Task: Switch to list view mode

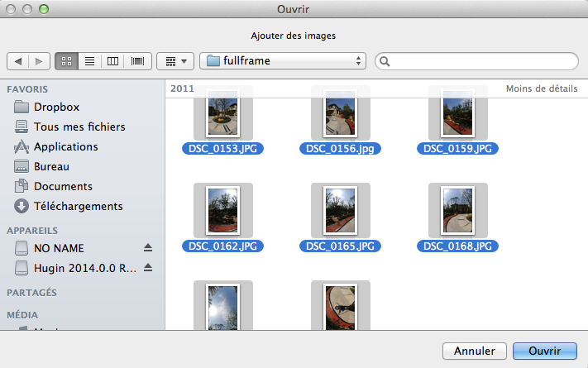Action: (x=89, y=61)
